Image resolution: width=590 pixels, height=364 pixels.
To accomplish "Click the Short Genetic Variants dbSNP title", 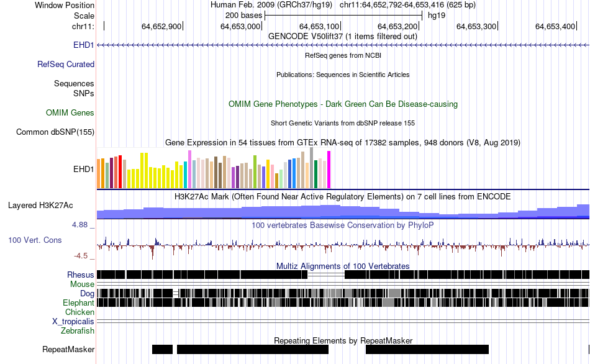I will click(343, 123).
